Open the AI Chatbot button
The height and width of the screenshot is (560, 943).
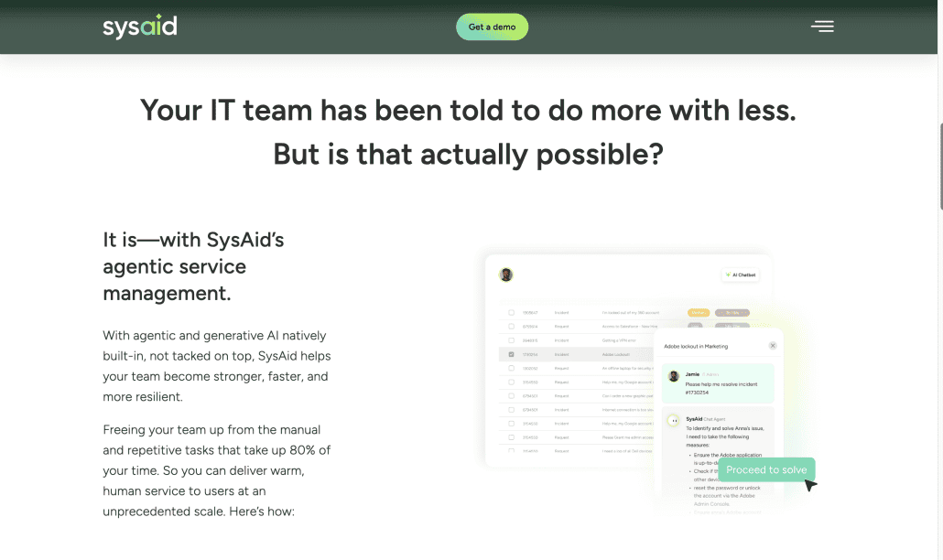tap(741, 275)
